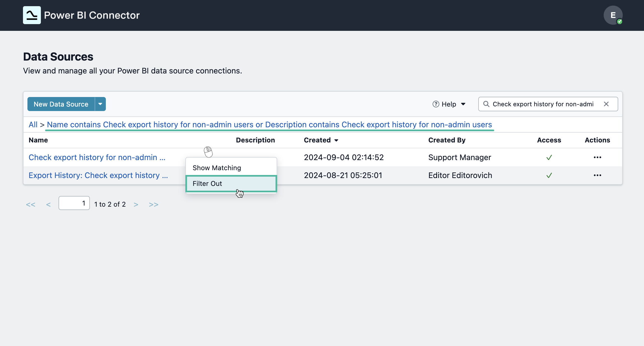Click the access checkmark in Editor Editorovich row
This screenshot has height=346, width=644.
[x=549, y=175]
